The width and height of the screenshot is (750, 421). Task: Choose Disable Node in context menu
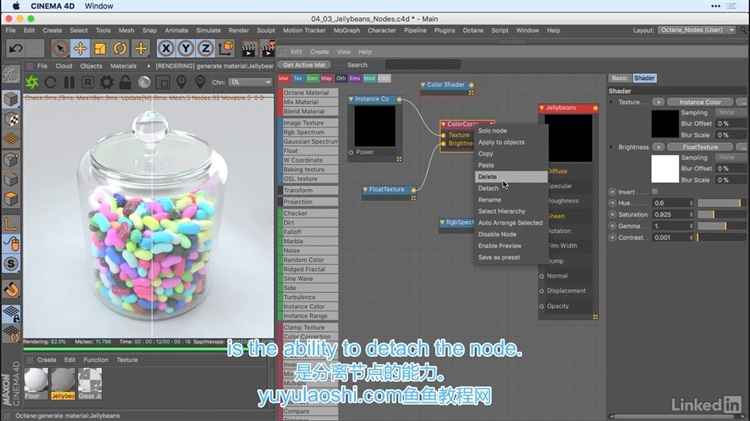pyautogui.click(x=511, y=234)
